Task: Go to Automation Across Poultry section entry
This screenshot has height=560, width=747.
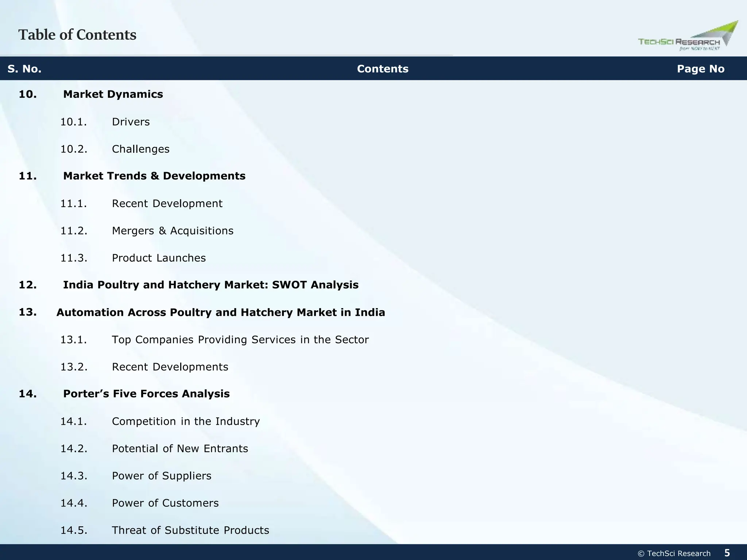Action: tap(220, 312)
